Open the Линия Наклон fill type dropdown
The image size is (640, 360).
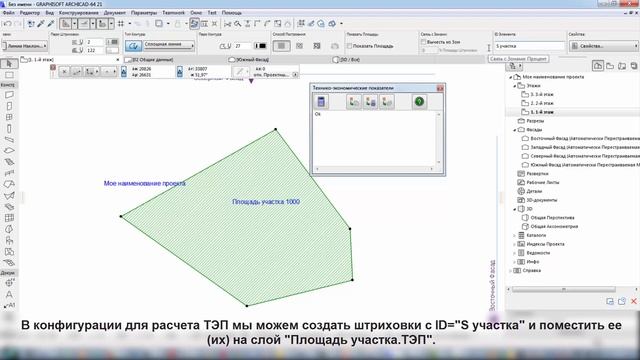(x=24, y=46)
